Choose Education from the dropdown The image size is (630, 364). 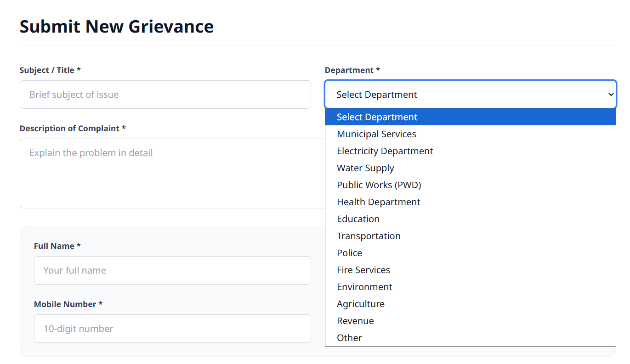(358, 218)
